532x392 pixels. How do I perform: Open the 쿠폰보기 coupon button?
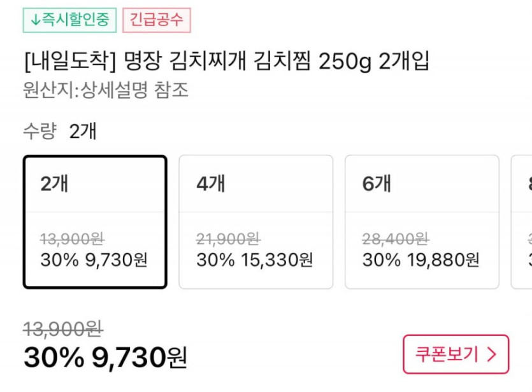(456, 354)
